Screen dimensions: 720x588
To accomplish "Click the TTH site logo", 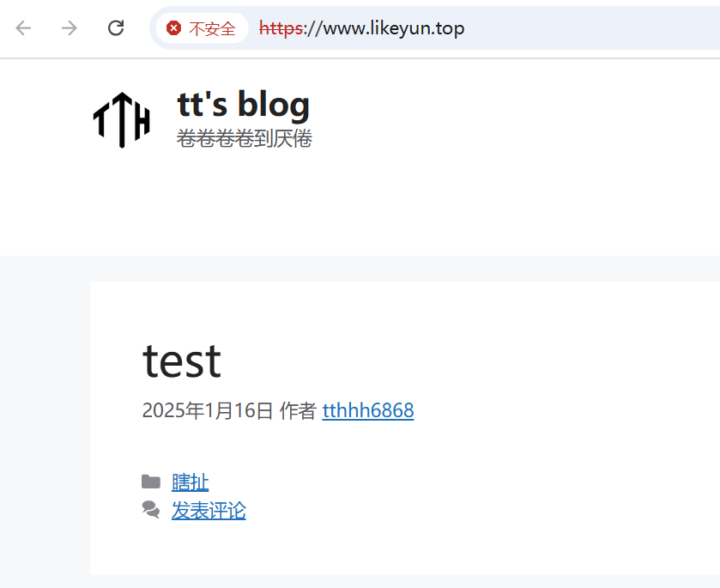I will click(x=122, y=120).
